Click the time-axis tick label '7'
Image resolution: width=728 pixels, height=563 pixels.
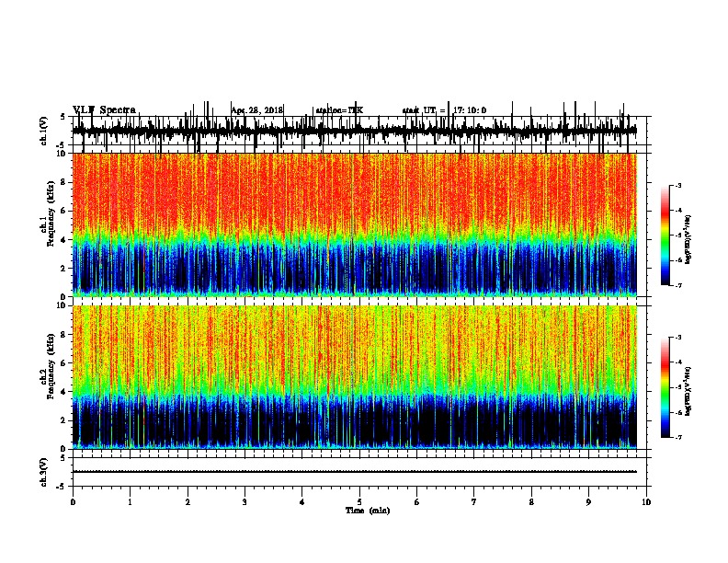[474, 502]
